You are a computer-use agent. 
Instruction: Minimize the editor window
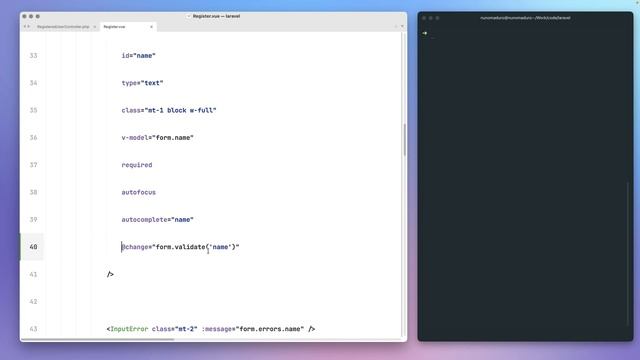tap(31, 16)
